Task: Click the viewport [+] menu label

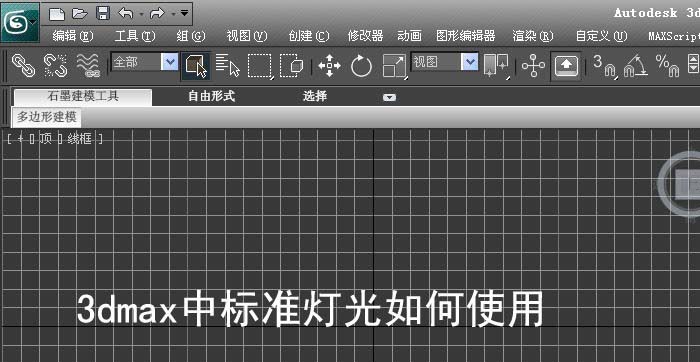Action: click(x=20, y=139)
